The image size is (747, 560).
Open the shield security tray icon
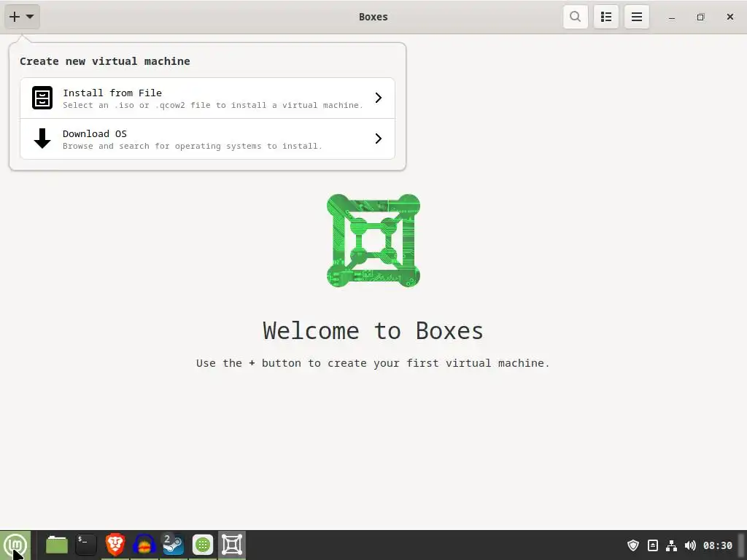click(x=632, y=545)
